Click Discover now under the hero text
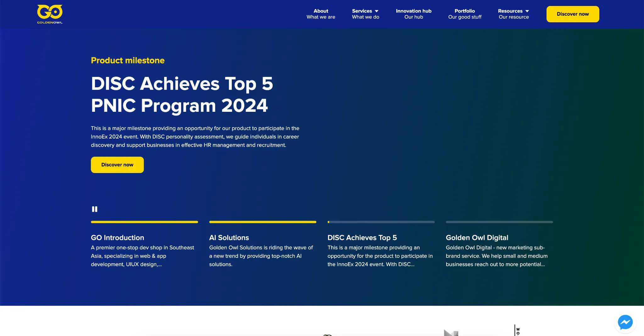This screenshot has width=644, height=336. [x=117, y=165]
